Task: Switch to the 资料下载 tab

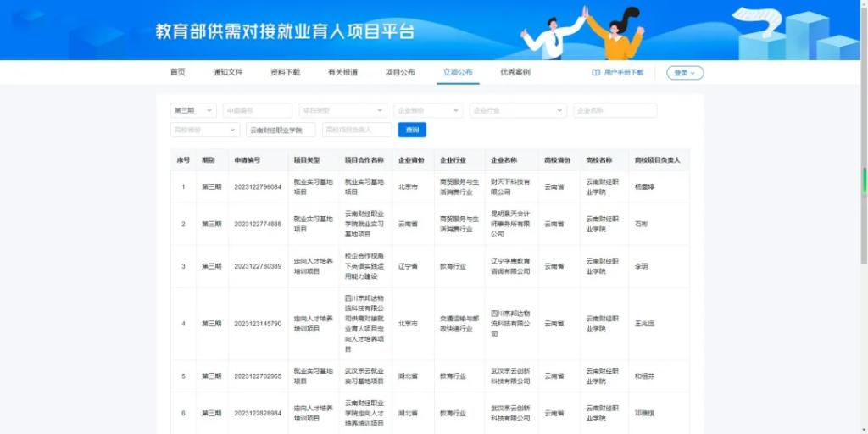Action: pyautogui.click(x=285, y=72)
